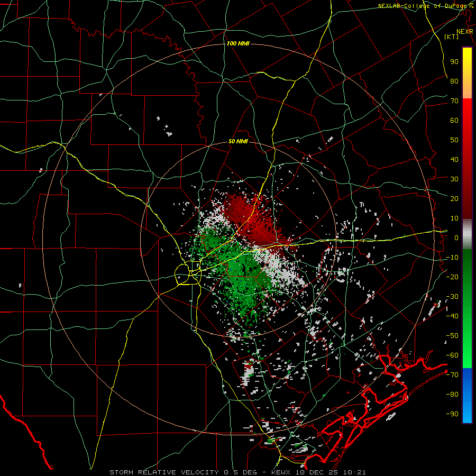
Task: Click the 100 NMI range ring label
Action: coord(238,43)
